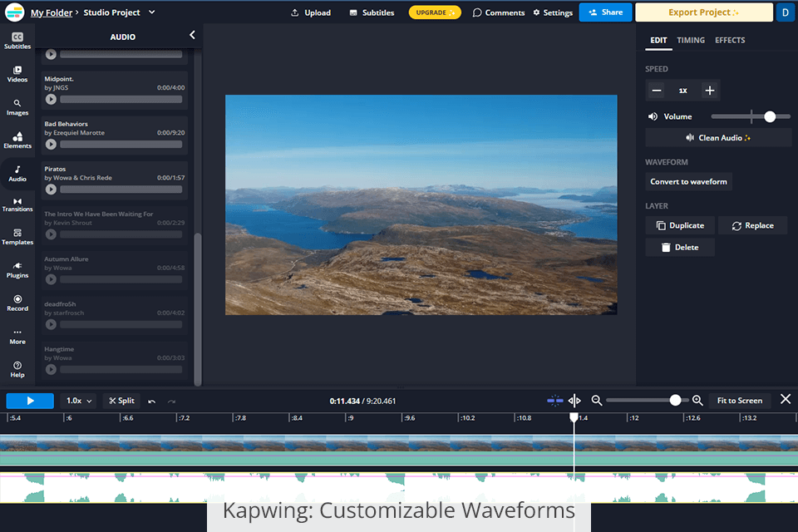Screen dimensions: 798x532
Task: Click the Export Project button
Action: [x=704, y=12]
